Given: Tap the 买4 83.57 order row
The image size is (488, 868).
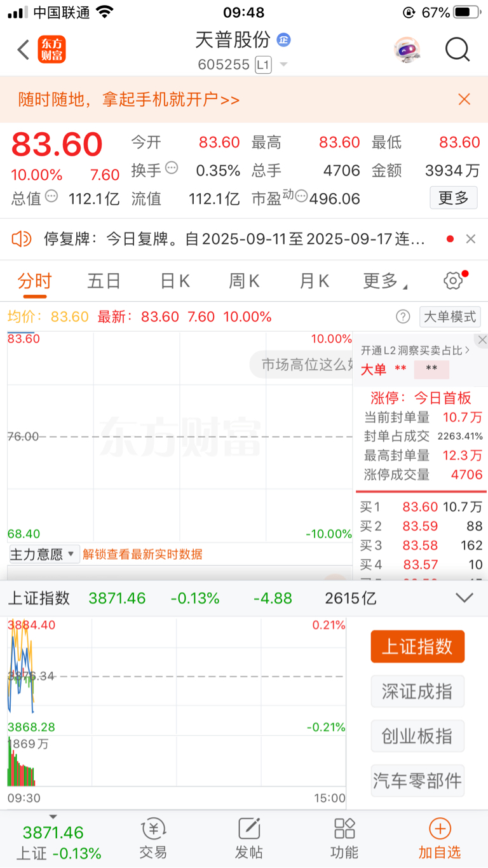Looking at the screenshot, I should pyautogui.click(x=421, y=564).
